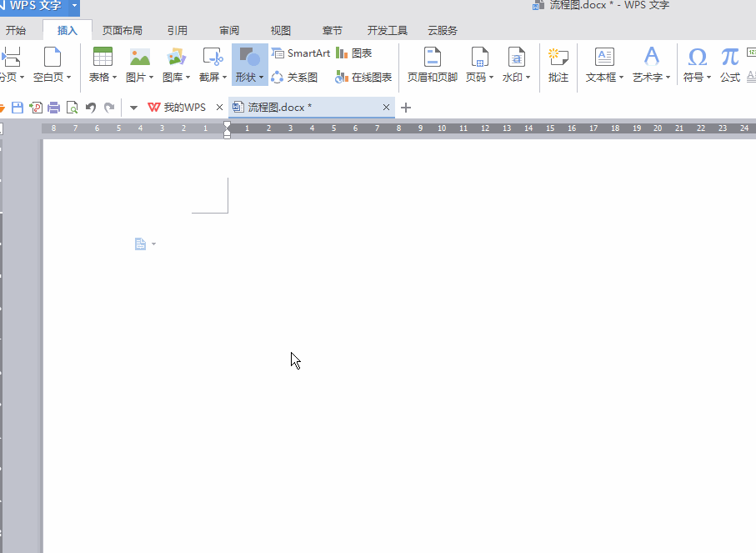Open the image gallery (图库)
This screenshot has width=756, height=553.
(x=176, y=64)
